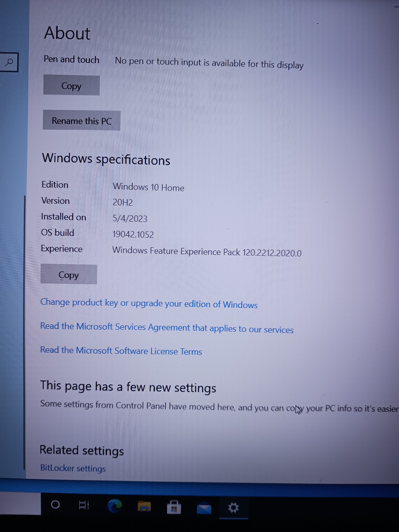Select the version value 20H2
The width and height of the screenshot is (399, 532).
coord(123,202)
